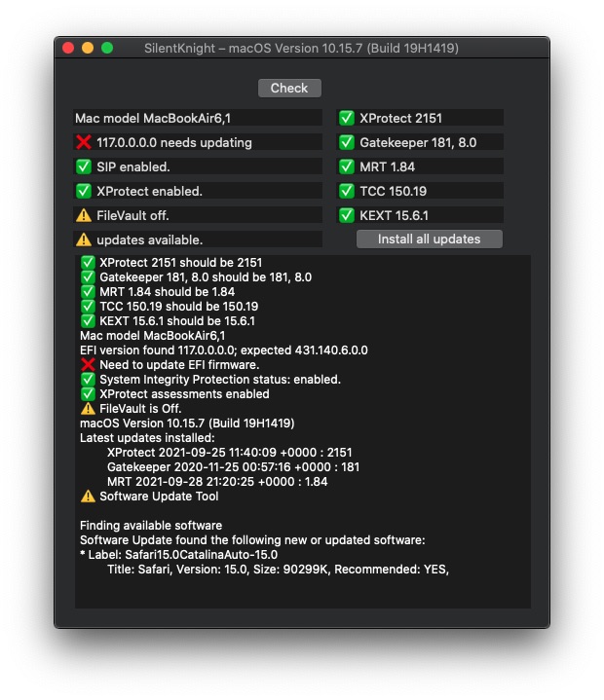Screen dimensions: 604x700
Task: Click the checkmark beside System Integrity Protection status line
Action: click(88, 380)
